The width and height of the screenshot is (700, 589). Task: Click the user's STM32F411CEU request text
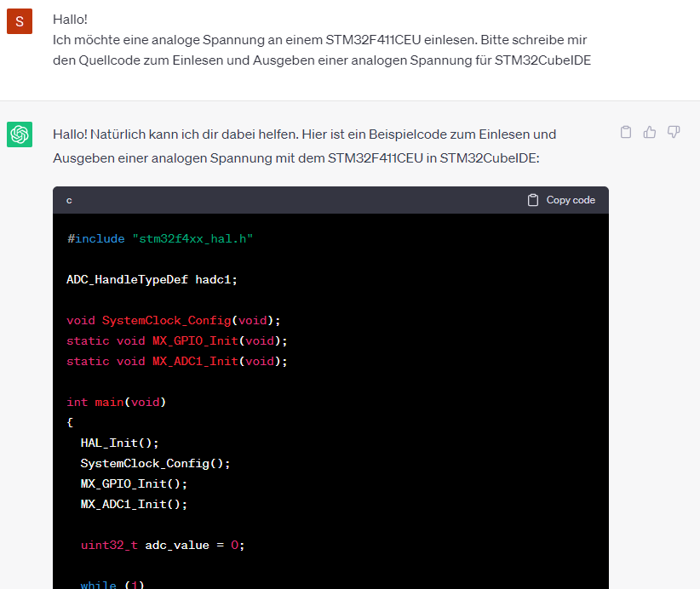pyautogui.click(x=322, y=50)
